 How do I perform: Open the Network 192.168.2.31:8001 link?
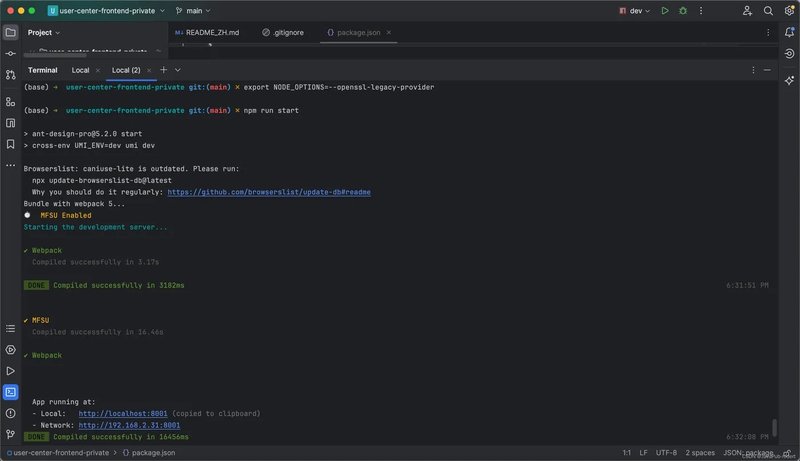click(129, 425)
